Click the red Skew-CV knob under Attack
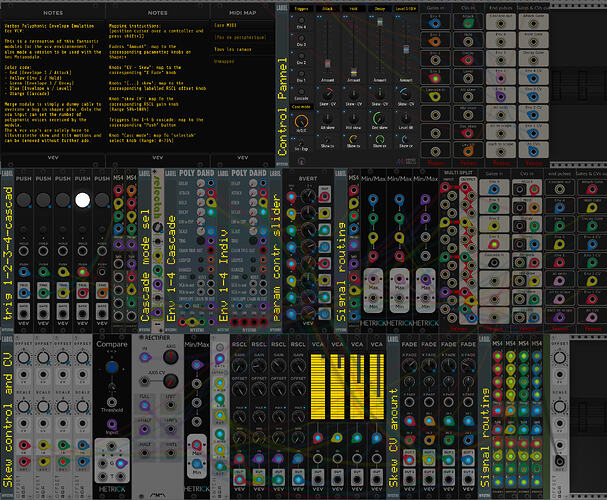Image resolution: width=607 pixels, height=500 pixels. click(x=328, y=94)
